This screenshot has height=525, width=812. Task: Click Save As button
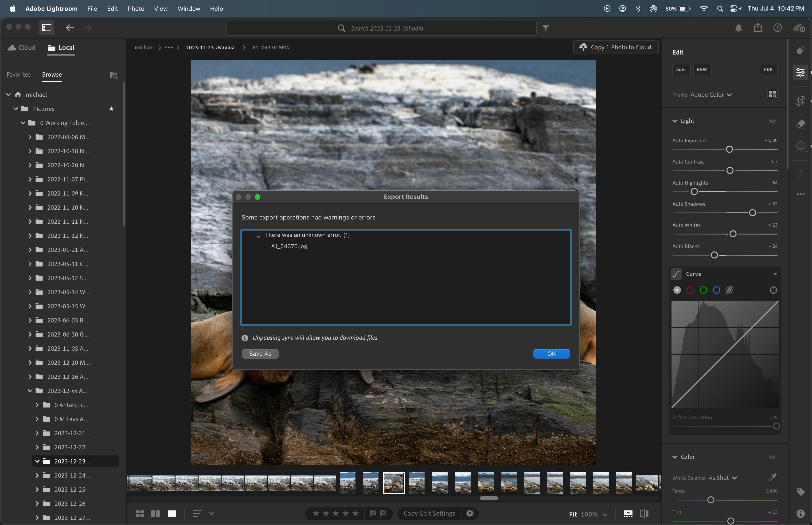[x=260, y=354]
